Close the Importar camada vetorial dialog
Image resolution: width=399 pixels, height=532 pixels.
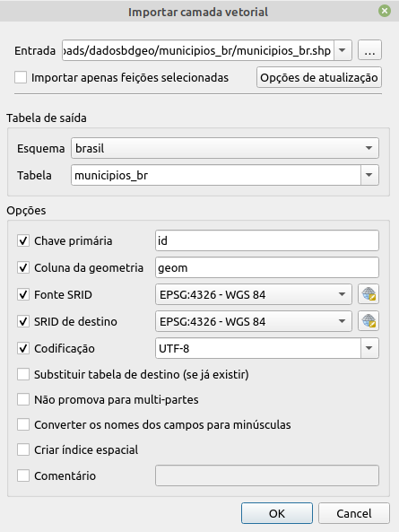[385, 11]
